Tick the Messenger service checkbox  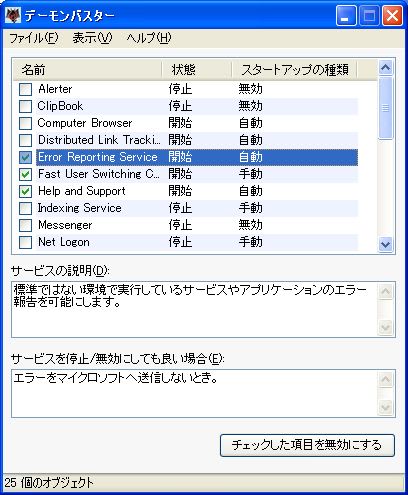25,225
